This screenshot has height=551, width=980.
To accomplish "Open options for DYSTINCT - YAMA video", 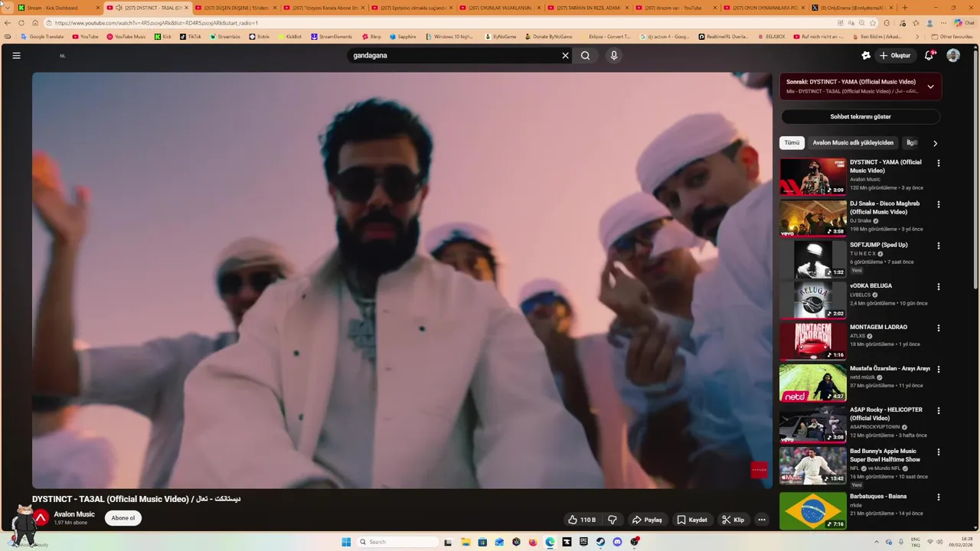I will tap(939, 163).
